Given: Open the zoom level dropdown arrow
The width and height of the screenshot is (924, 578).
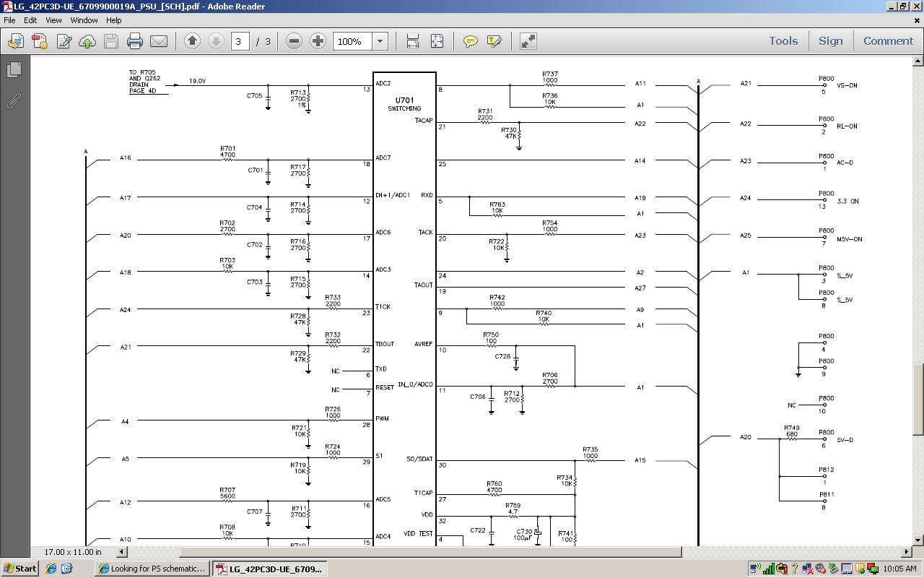Looking at the screenshot, I should point(380,41).
